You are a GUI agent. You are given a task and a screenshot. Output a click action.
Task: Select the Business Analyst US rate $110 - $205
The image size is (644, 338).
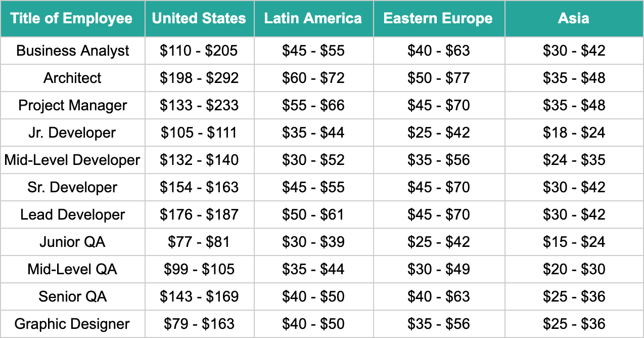199,51
